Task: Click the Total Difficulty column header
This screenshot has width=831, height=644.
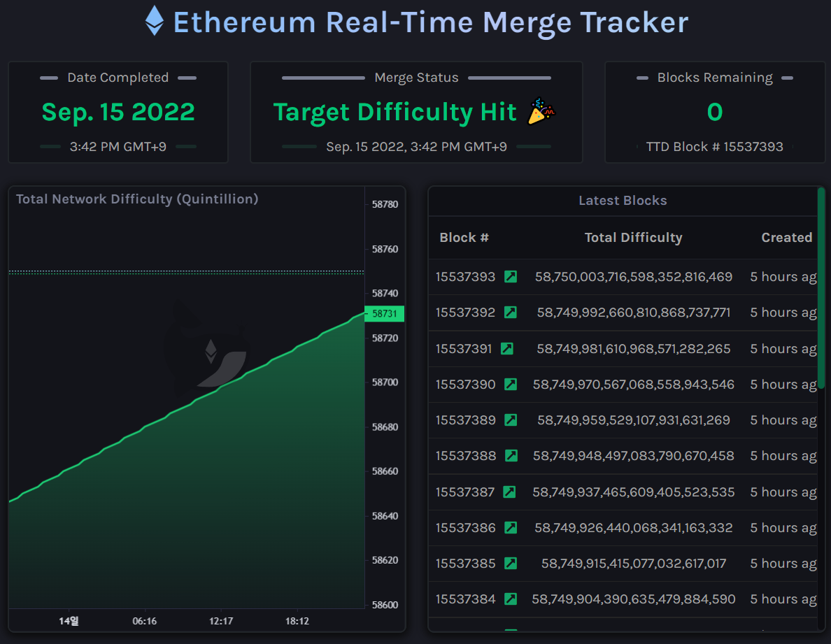Action: (633, 238)
